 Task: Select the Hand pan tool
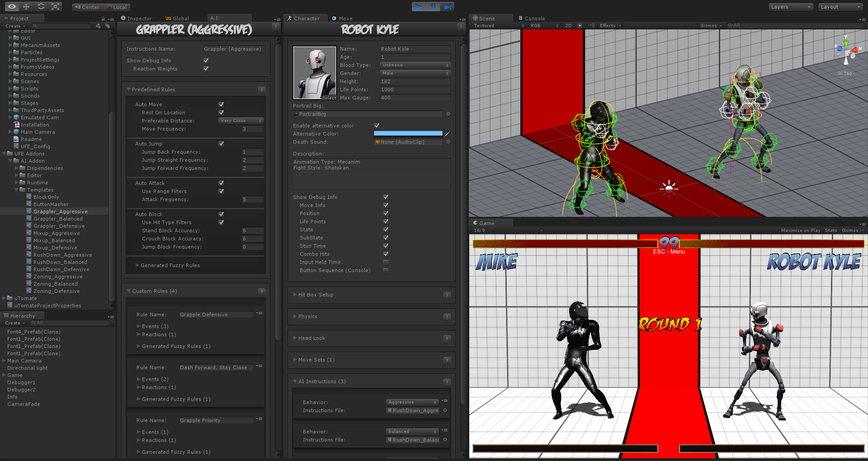pos(12,6)
